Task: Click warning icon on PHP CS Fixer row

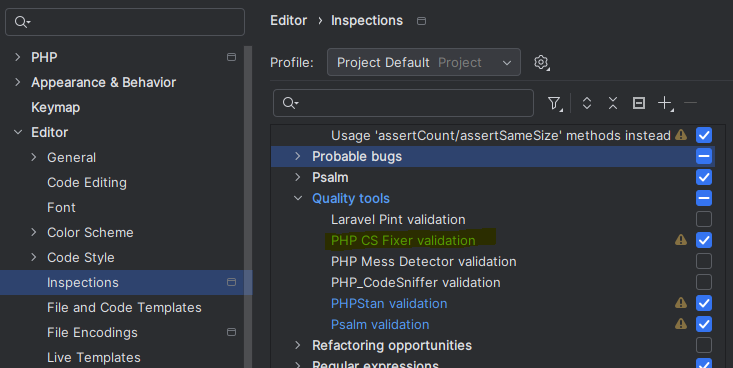Action: tap(681, 240)
